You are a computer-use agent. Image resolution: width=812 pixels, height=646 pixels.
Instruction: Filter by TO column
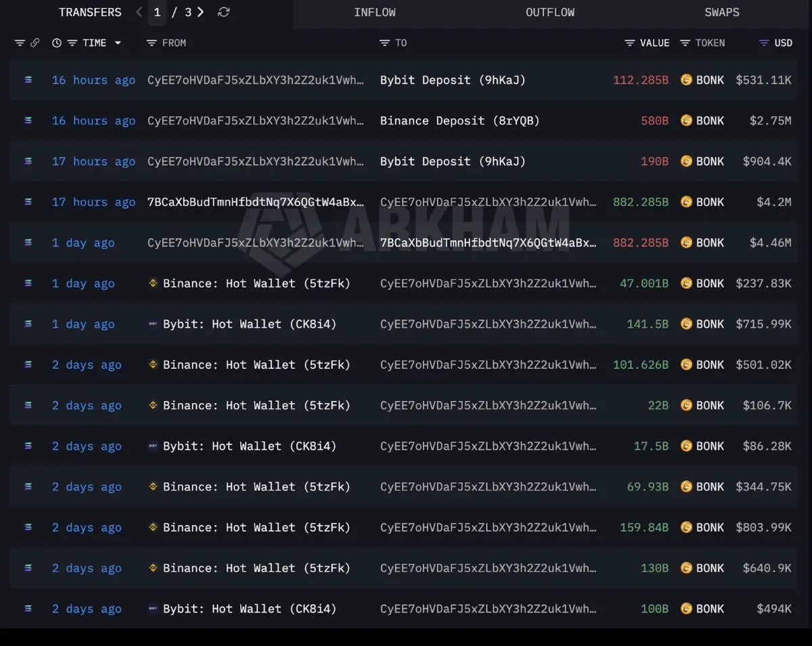coord(384,43)
